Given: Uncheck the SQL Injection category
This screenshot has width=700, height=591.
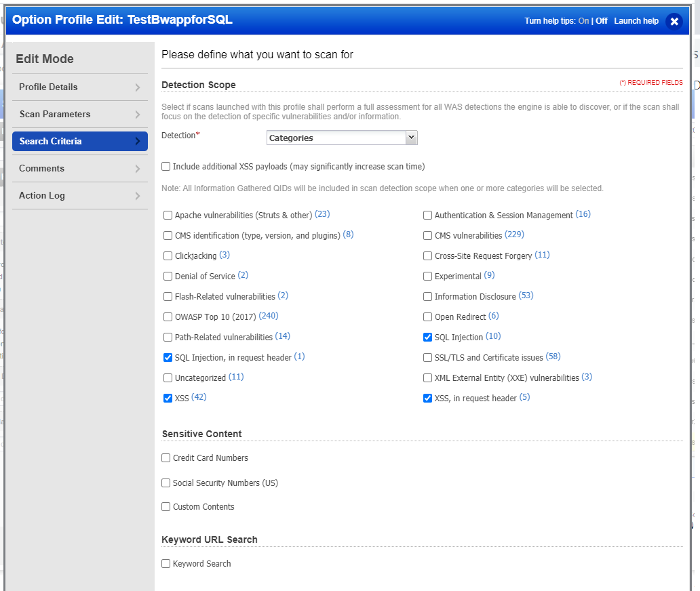Looking at the screenshot, I should (428, 338).
